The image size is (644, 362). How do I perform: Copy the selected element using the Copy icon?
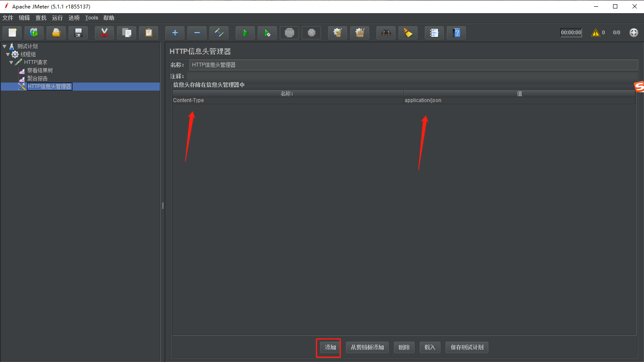(x=126, y=33)
